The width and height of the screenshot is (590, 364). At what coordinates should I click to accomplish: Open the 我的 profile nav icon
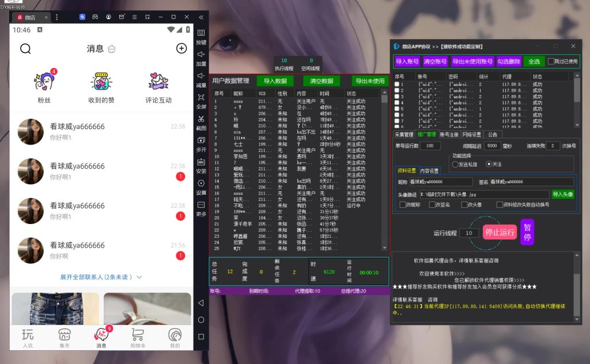tap(175, 338)
